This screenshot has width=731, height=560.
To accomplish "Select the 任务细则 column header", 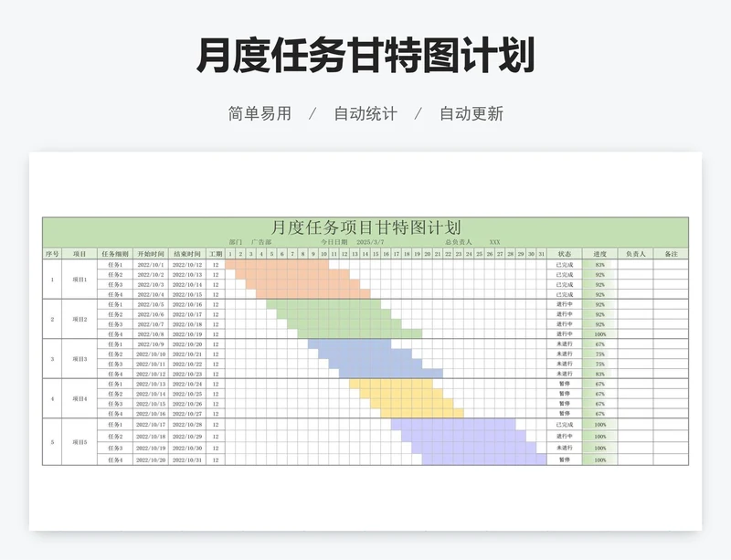I will click(115, 254).
